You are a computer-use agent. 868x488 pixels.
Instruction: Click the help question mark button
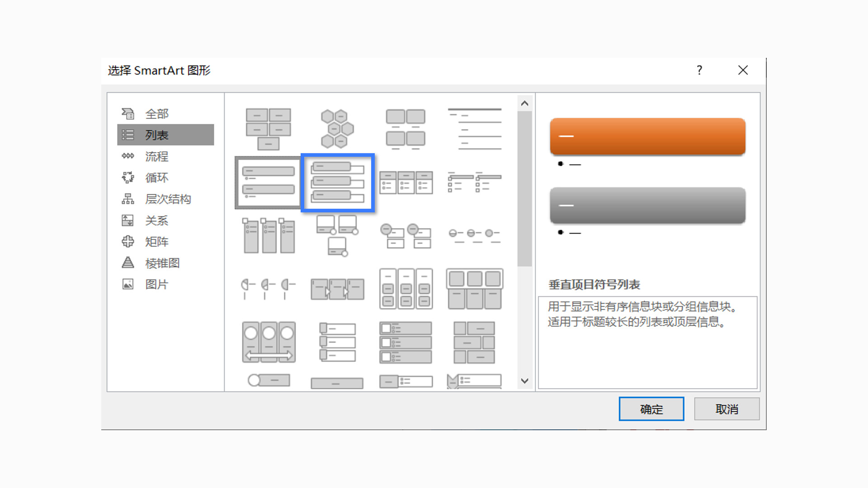pyautogui.click(x=699, y=70)
